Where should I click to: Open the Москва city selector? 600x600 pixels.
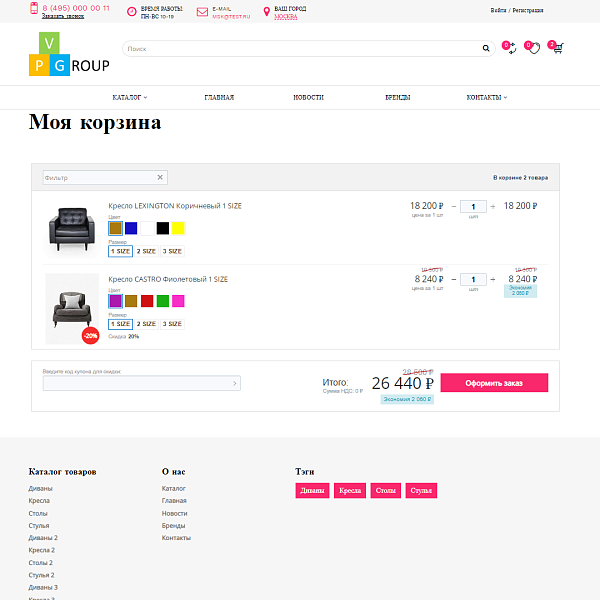pyautogui.click(x=286, y=17)
